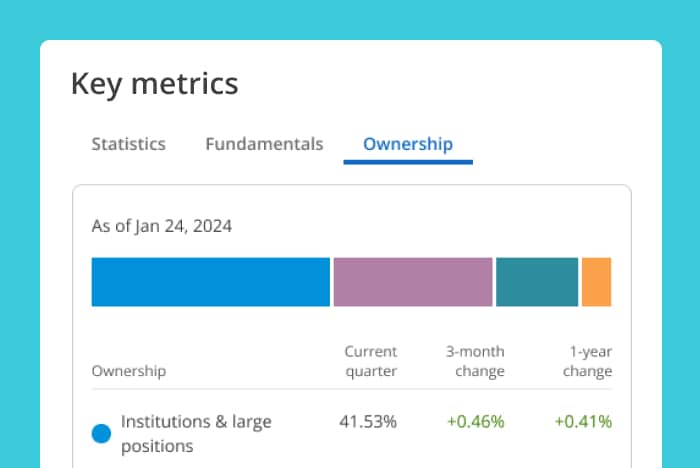700x468 pixels.
Task: Click the +0.41% one-year change value
Action: point(583,422)
